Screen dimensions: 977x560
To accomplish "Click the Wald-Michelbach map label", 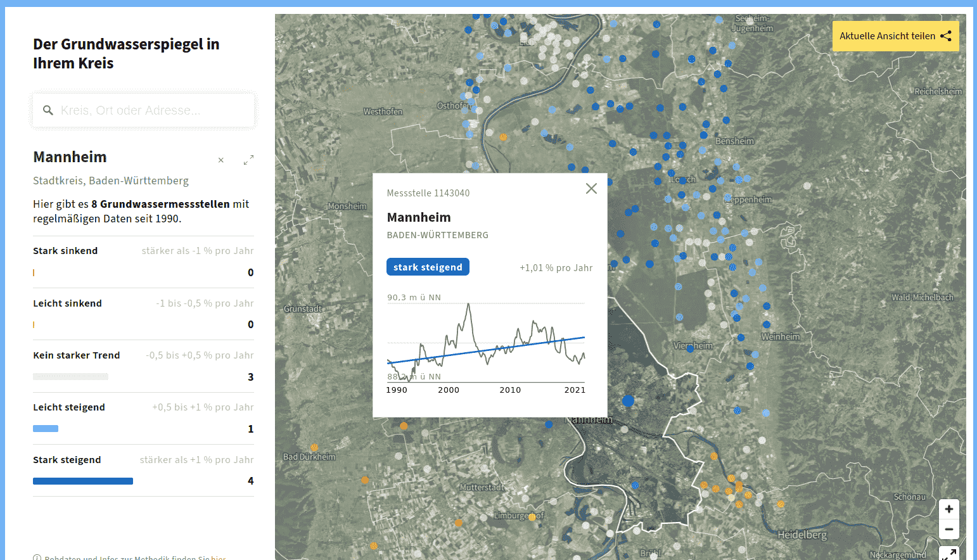I will [923, 297].
